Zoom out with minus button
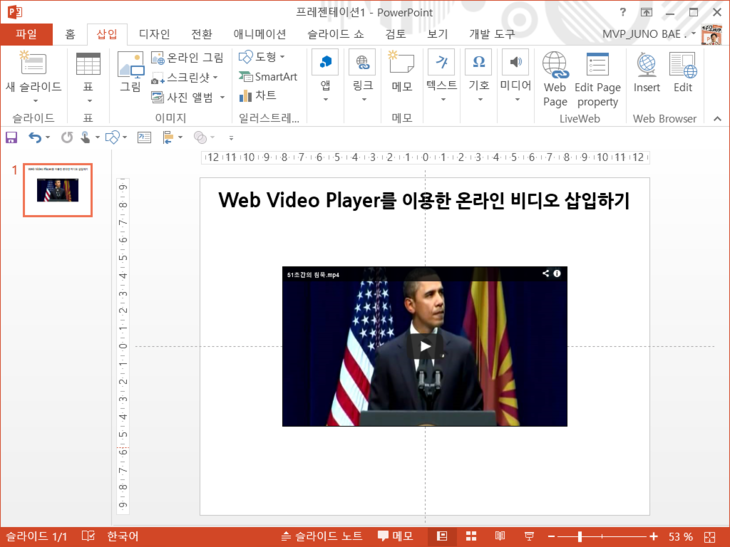 point(551,536)
